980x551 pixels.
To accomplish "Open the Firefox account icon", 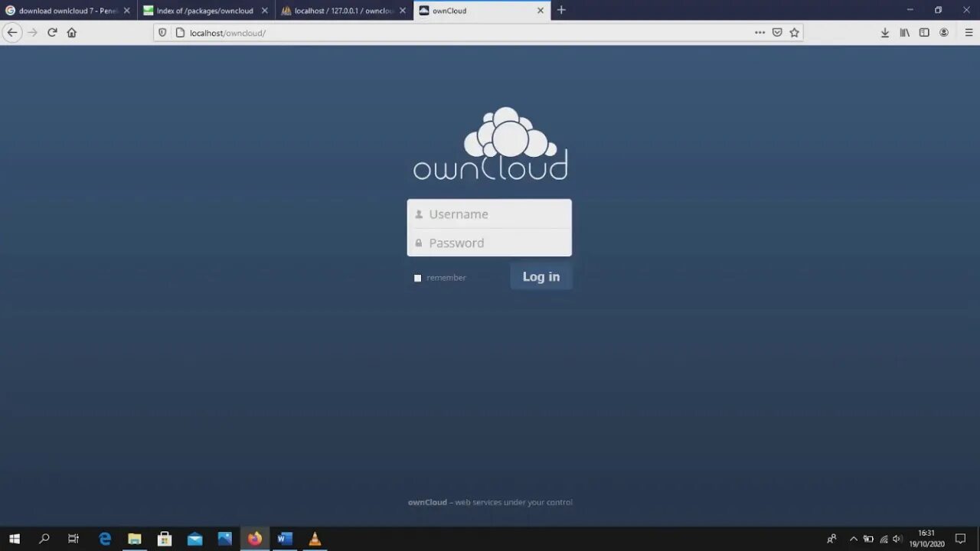I will 944,33.
